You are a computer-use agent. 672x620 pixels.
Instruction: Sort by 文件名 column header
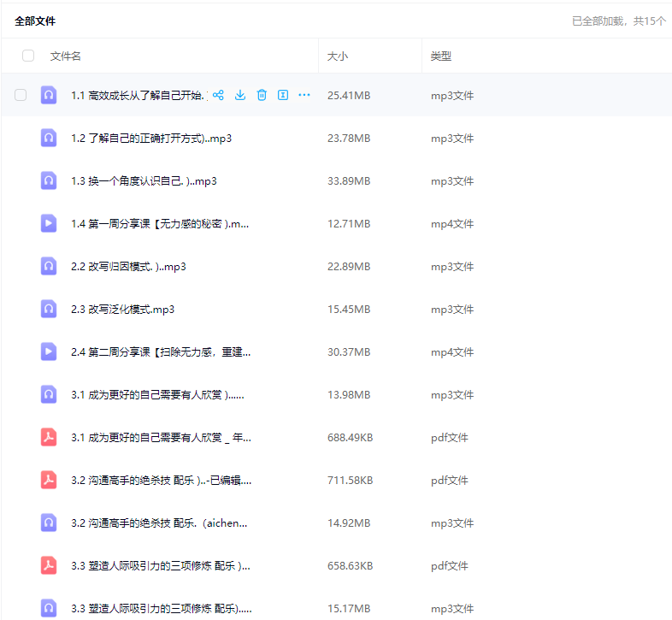point(66,56)
